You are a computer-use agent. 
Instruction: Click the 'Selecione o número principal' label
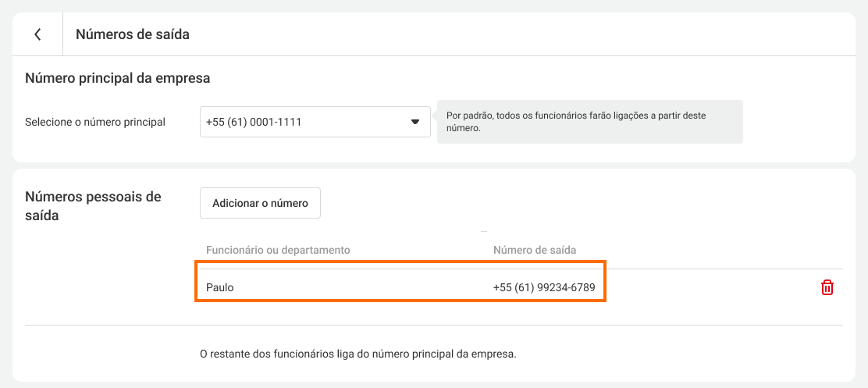pos(95,122)
